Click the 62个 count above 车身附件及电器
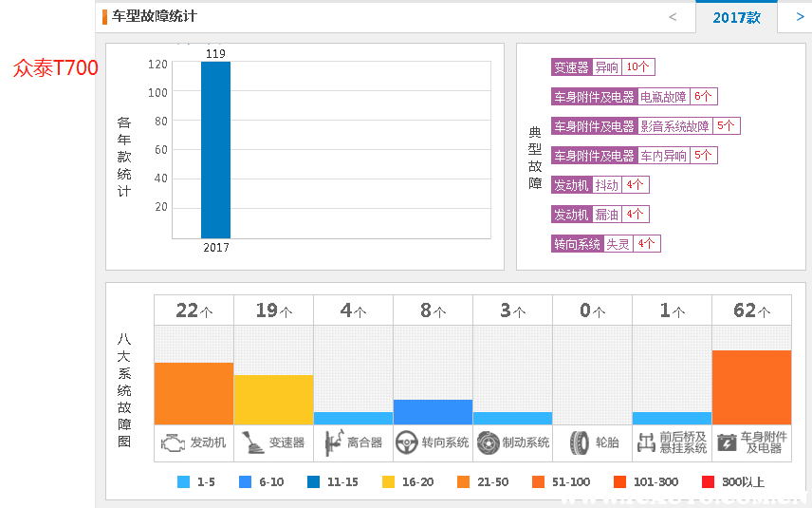812x508 pixels. pyautogui.click(x=752, y=310)
